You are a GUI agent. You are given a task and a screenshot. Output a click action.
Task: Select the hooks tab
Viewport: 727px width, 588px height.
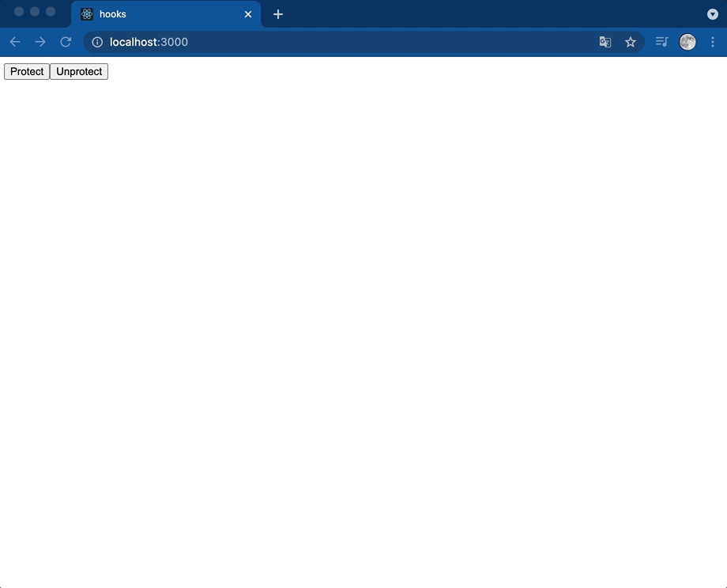(166, 14)
